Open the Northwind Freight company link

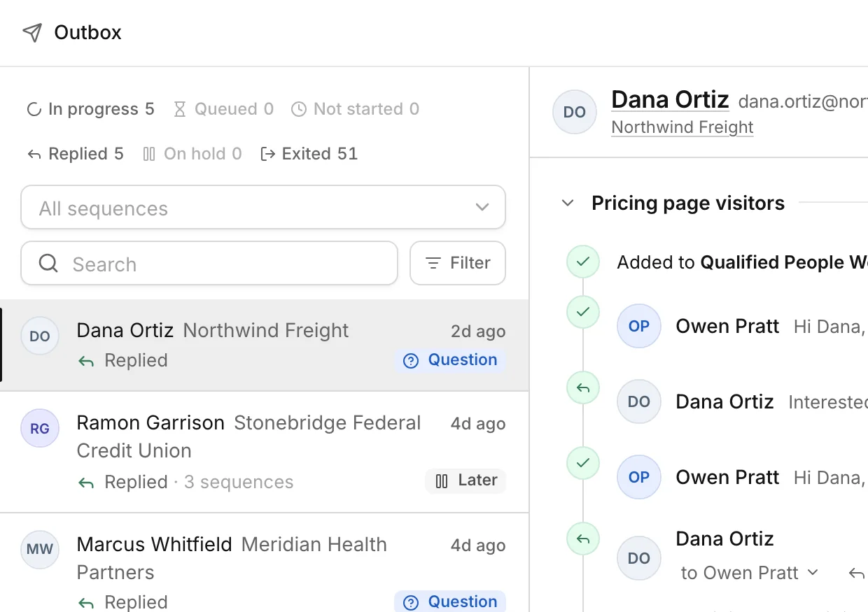(x=682, y=127)
